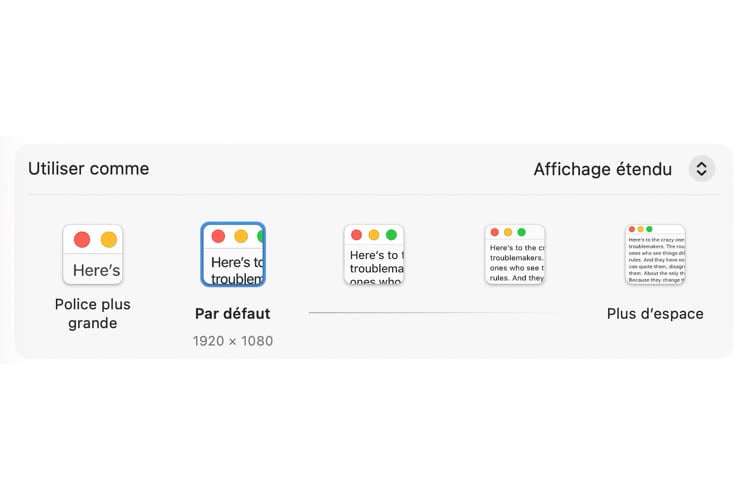Click the "1920 × 1080" resolution text
The image size is (750, 500).
(x=233, y=341)
